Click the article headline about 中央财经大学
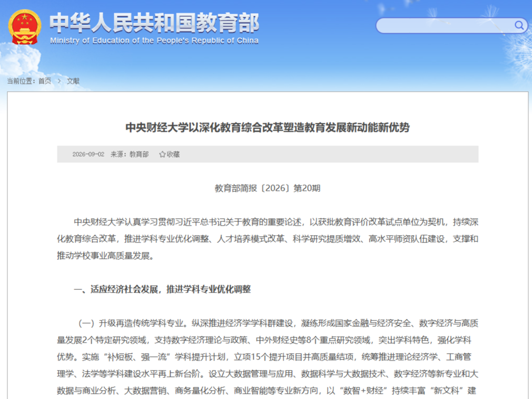The image size is (532, 399). pyautogui.click(x=268, y=128)
